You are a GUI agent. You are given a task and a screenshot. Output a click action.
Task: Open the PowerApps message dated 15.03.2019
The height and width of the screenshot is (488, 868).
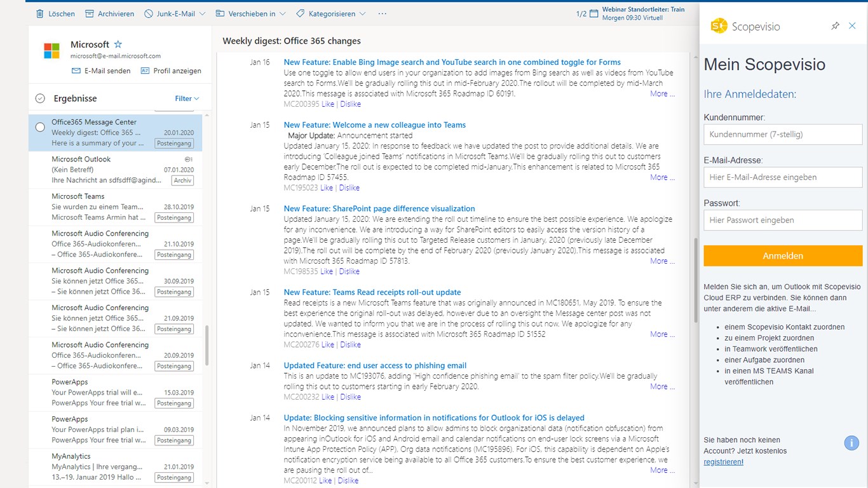(115, 393)
